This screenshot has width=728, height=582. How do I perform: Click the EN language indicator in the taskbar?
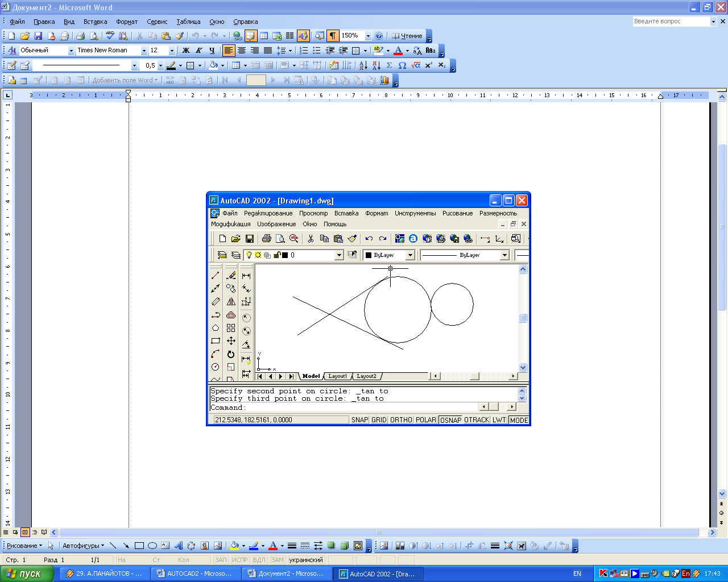click(x=577, y=573)
